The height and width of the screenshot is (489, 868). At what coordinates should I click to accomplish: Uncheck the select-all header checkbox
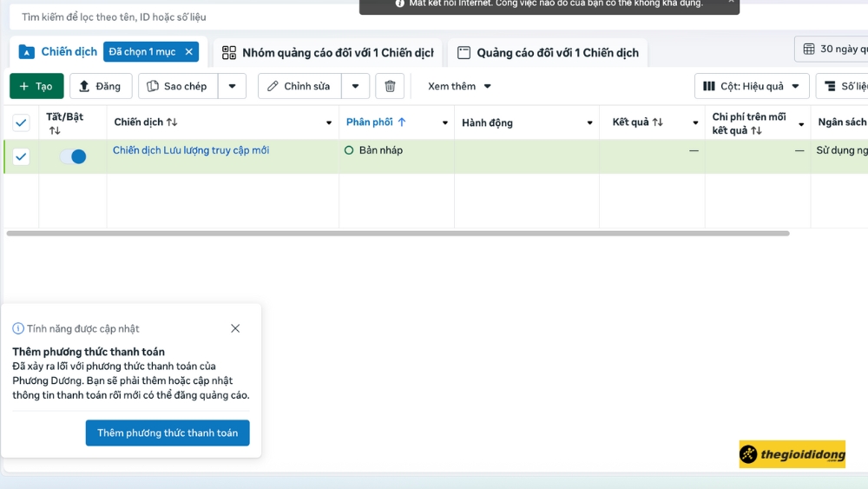(x=21, y=122)
